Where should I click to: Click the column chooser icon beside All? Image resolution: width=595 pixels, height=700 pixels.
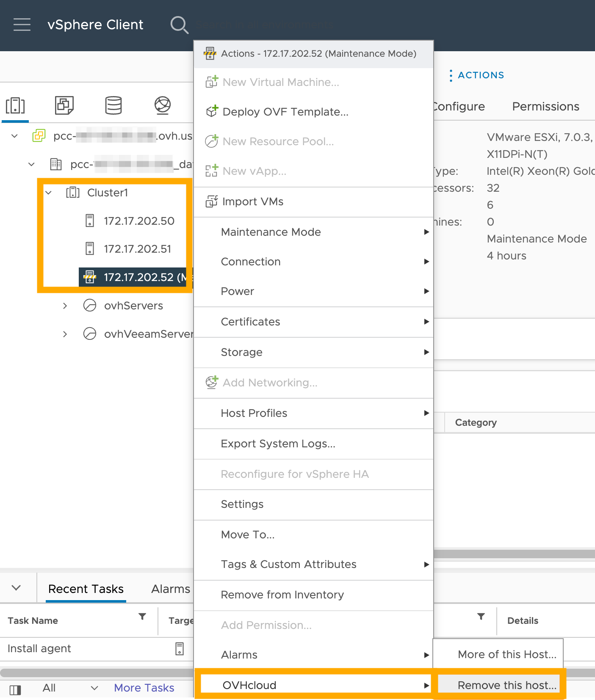tap(15, 690)
